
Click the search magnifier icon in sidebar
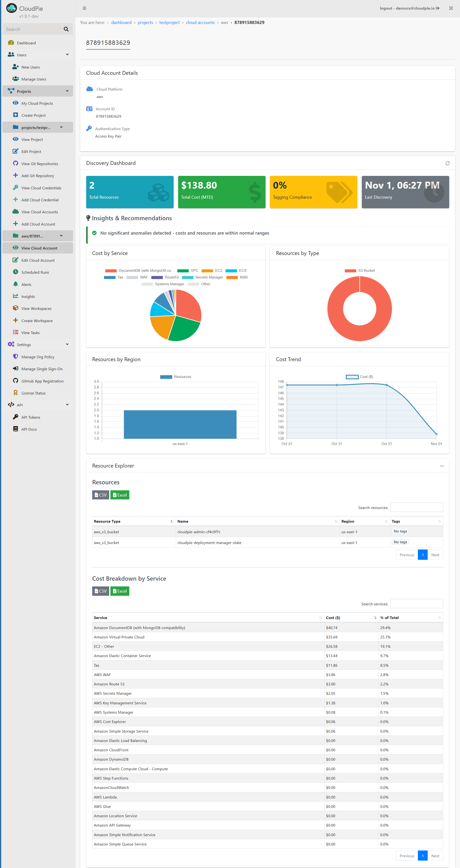[x=66, y=29]
